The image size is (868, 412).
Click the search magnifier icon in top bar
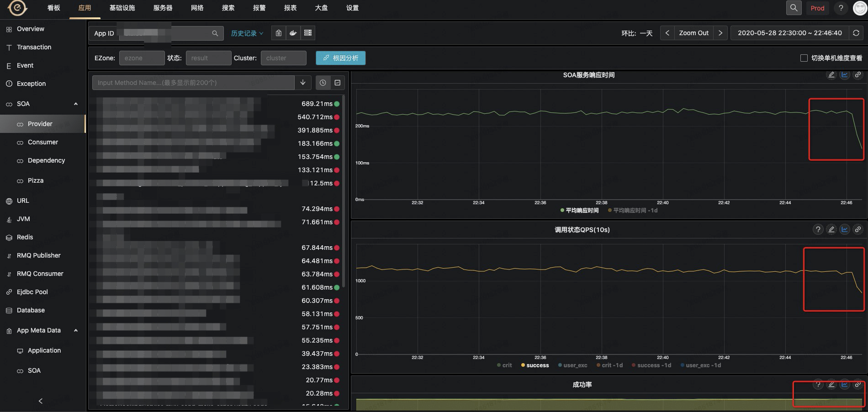(x=794, y=8)
